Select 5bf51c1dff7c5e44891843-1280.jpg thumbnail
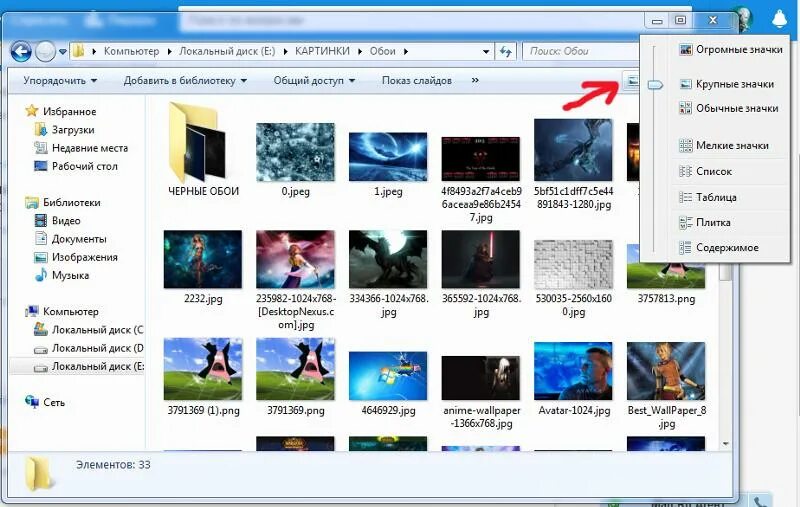This screenshot has height=507, width=800. pos(573,150)
